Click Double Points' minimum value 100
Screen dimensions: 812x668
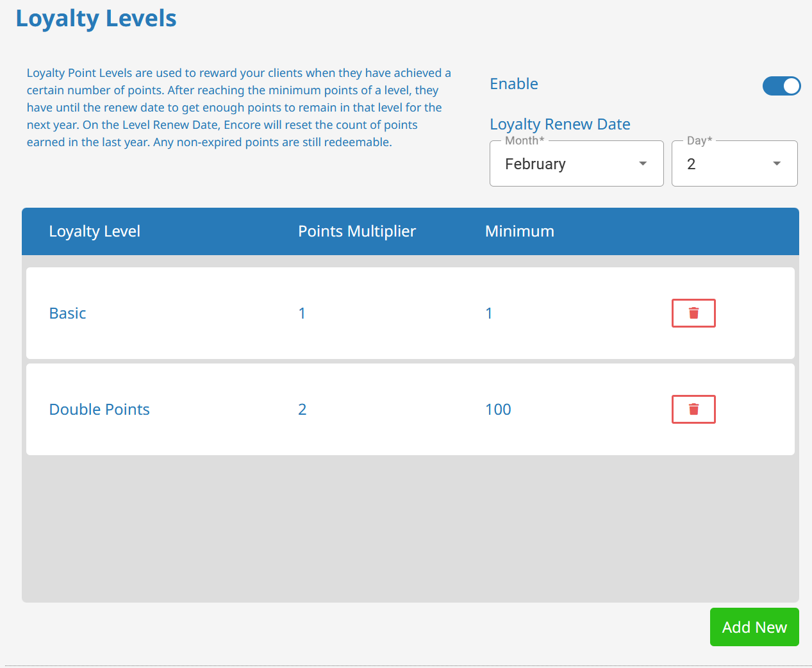498,410
